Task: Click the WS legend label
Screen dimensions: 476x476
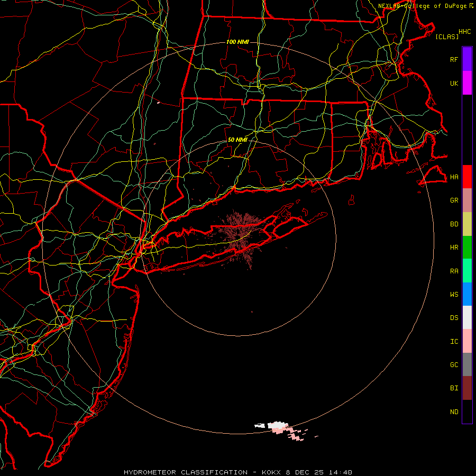Action: (454, 295)
